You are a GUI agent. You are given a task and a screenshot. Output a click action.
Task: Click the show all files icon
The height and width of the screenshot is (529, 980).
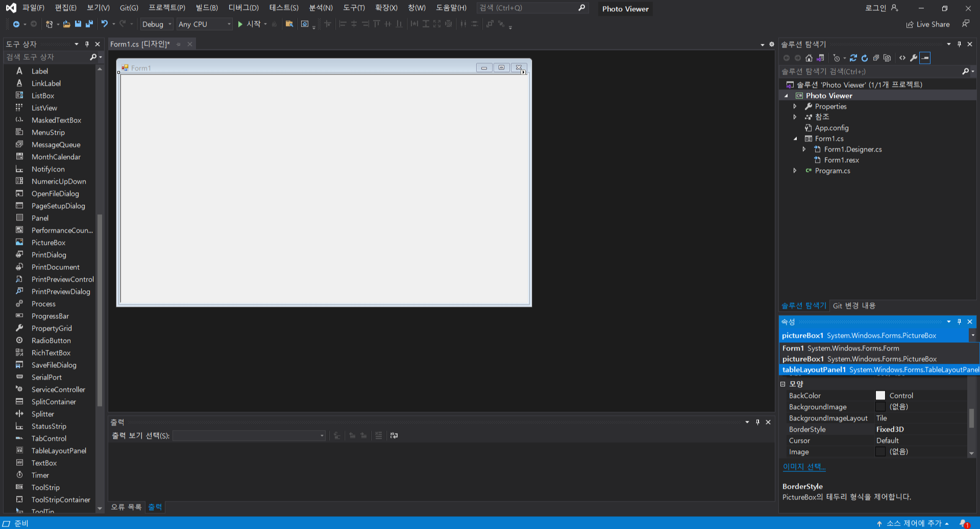coord(887,58)
